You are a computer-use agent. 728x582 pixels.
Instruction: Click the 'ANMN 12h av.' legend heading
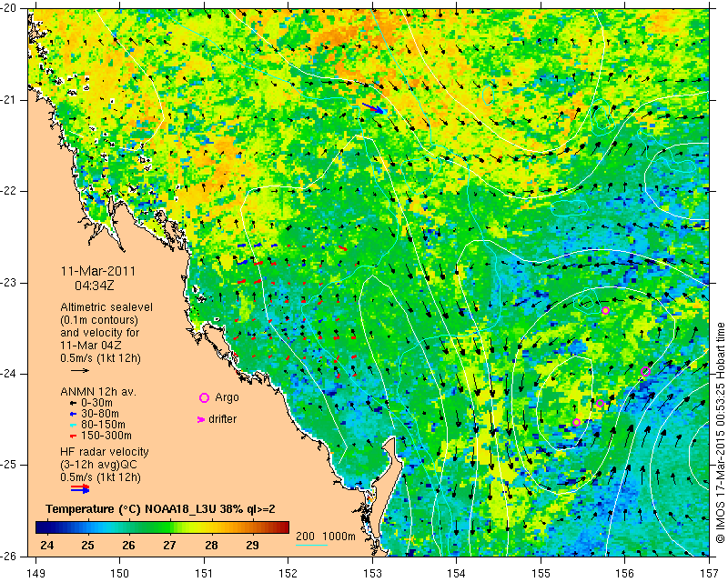(98, 392)
